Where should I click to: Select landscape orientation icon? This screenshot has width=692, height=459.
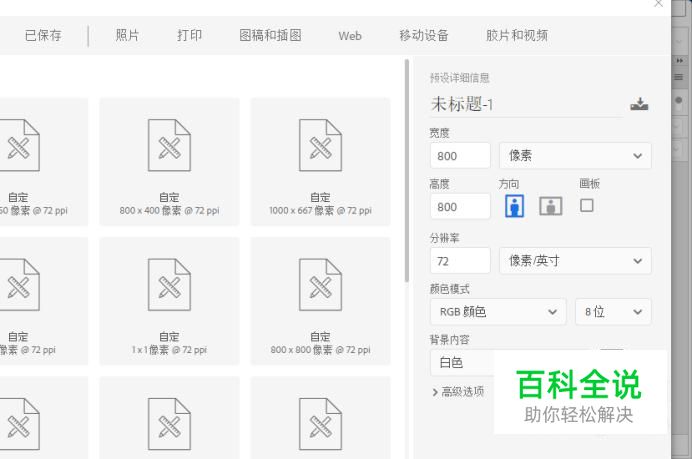point(551,206)
